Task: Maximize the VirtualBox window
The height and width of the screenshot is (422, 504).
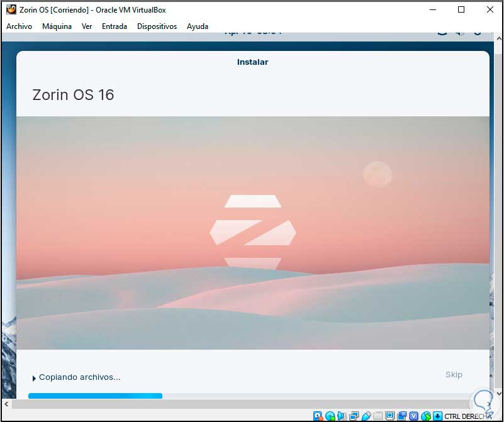Action: coord(461,9)
